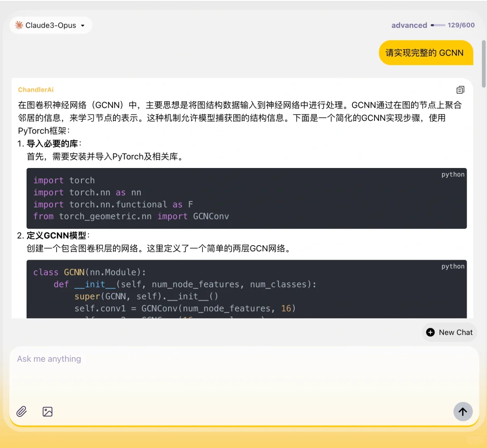Click the paperclip attach file icon
Viewport: 487px width, 448px height.
click(x=22, y=411)
